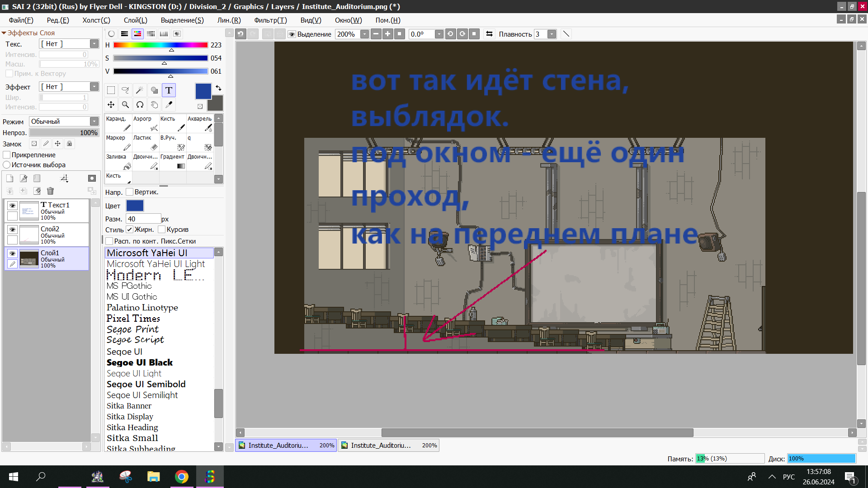The image size is (868, 488).
Task: Select the Заливка bucket tool
Action: 118,161
